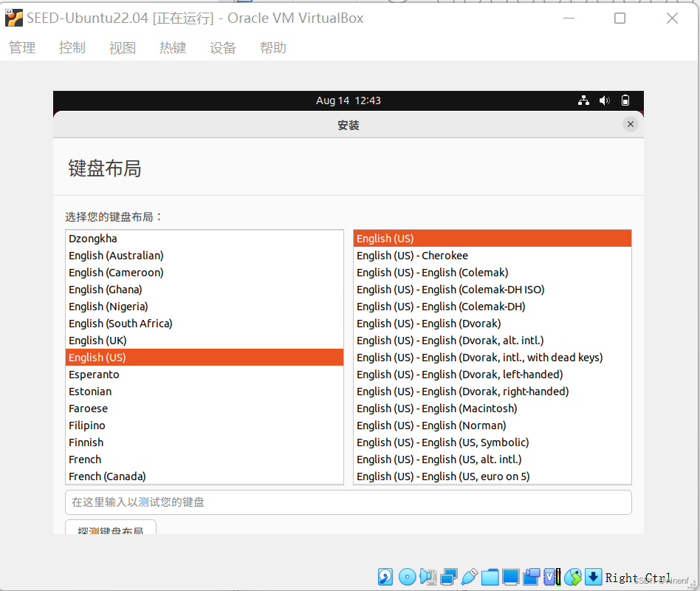Open the 视图 menu
700x591 pixels.
(123, 47)
